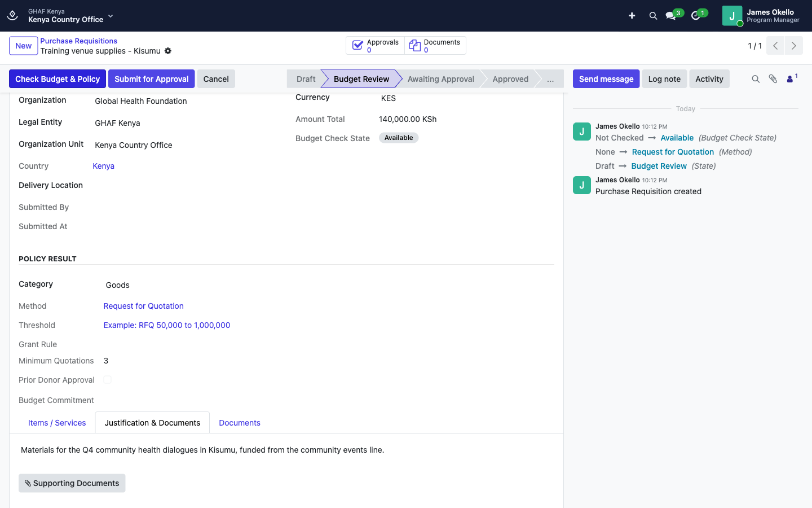The width and height of the screenshot is (812, 508).
Task: Click Supporting Documents attachment button
Action: point(72,483)
